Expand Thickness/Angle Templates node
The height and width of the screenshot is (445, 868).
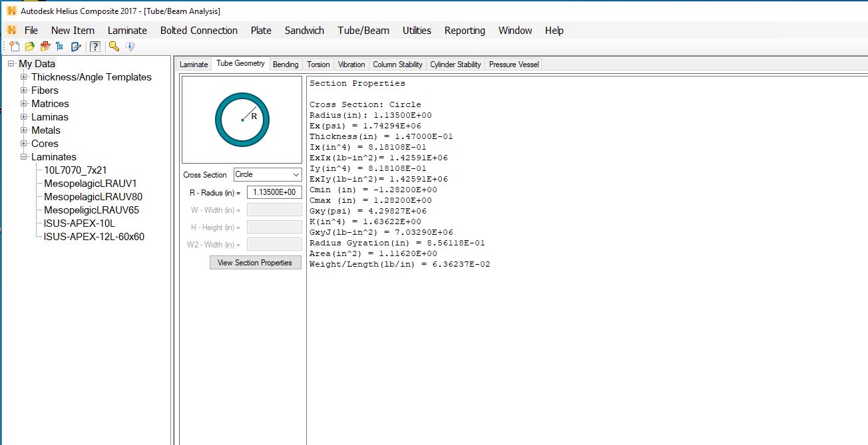(24, 77)
